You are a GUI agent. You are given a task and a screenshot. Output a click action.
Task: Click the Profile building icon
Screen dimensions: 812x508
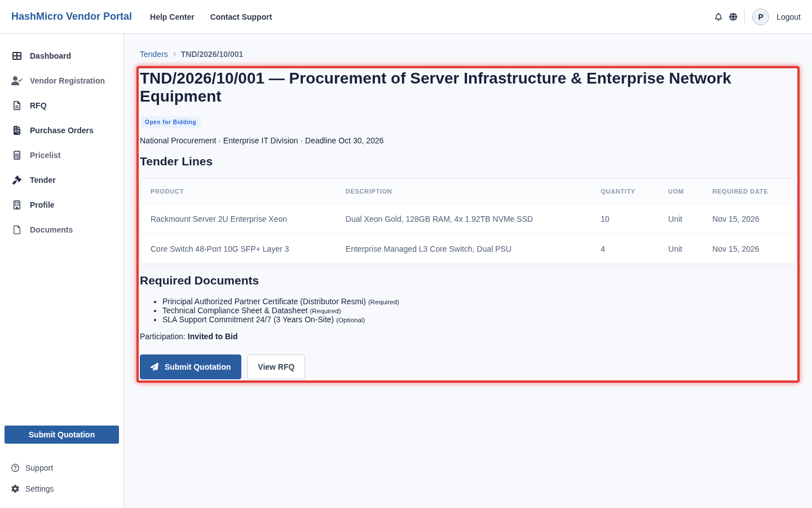click(x=17, y=205)
